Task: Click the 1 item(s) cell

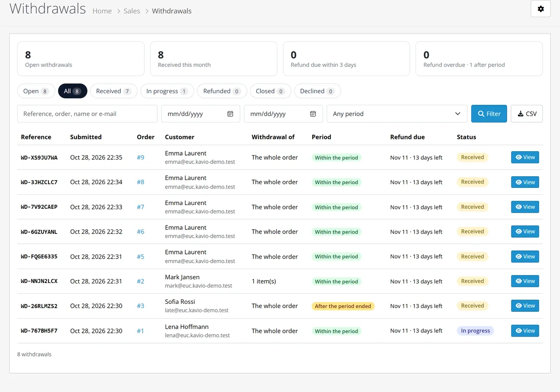Action: 264,282
